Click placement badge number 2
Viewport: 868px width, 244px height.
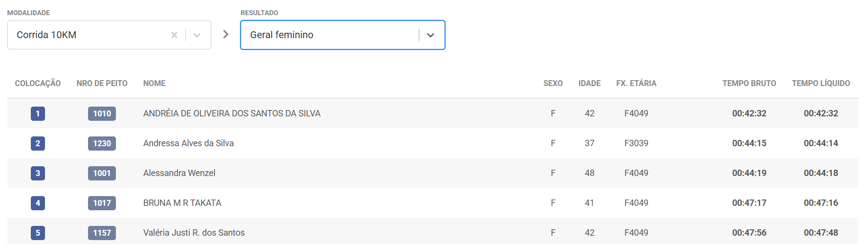(x=38, y=143)
